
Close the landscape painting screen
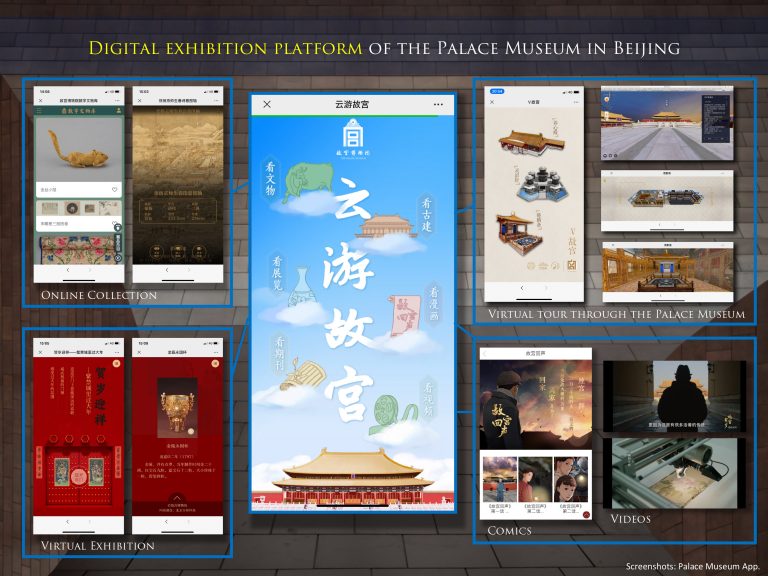[140, 100]
